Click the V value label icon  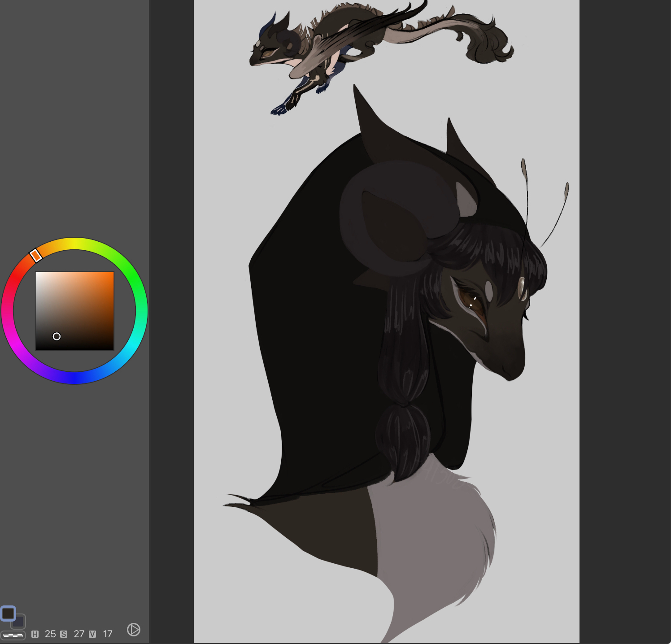(x=92, y=634)
